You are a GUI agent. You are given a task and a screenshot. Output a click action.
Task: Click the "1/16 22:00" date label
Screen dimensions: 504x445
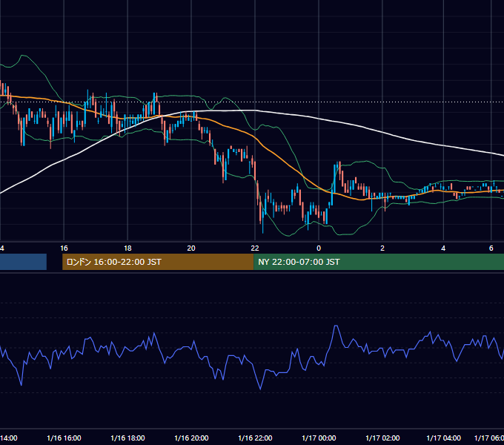[x=255, y=438]
